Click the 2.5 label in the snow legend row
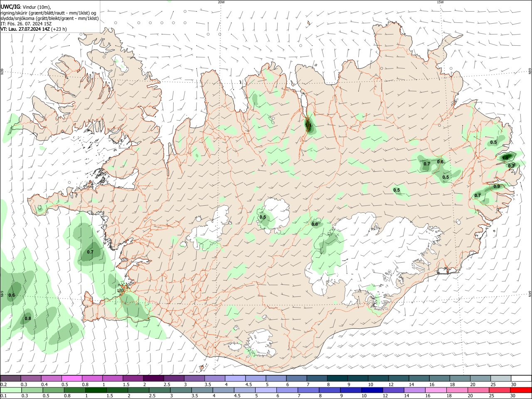The width and height of the screenshot is (532, 399). (167, 384)
